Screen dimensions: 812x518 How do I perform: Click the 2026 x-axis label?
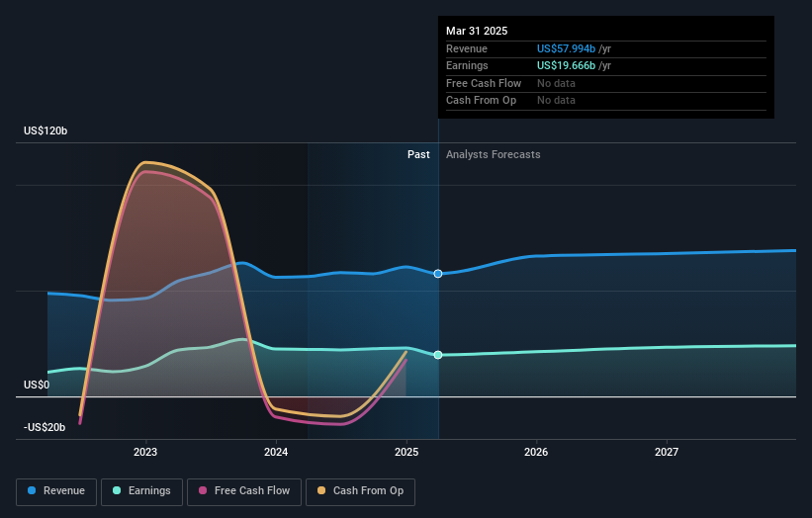[x=536, y=452]
